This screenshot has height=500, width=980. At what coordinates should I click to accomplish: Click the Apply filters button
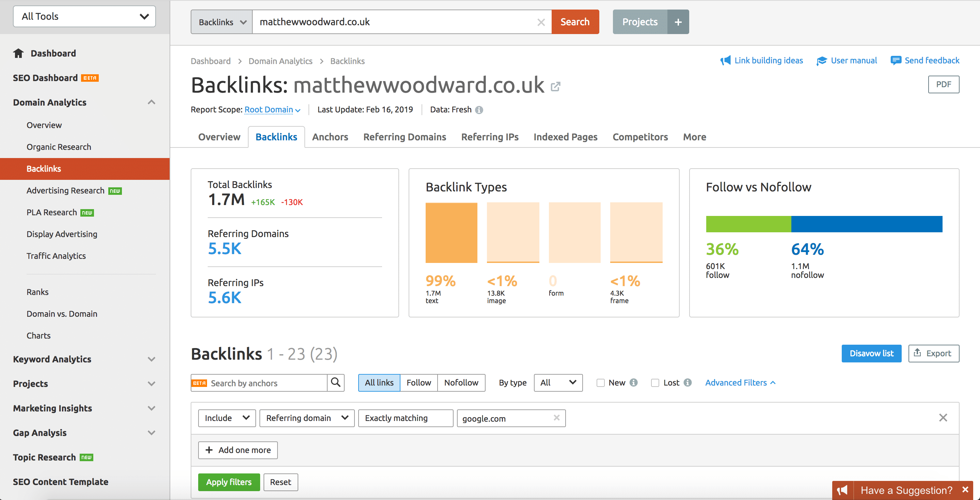(x=228, y=482)
